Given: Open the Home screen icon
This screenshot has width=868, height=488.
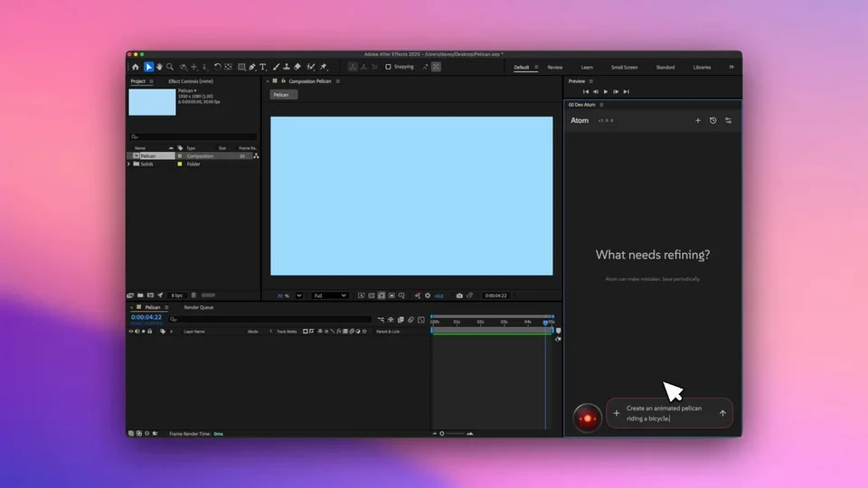Looking at the screenshot, I should click(x=136, y=67).
